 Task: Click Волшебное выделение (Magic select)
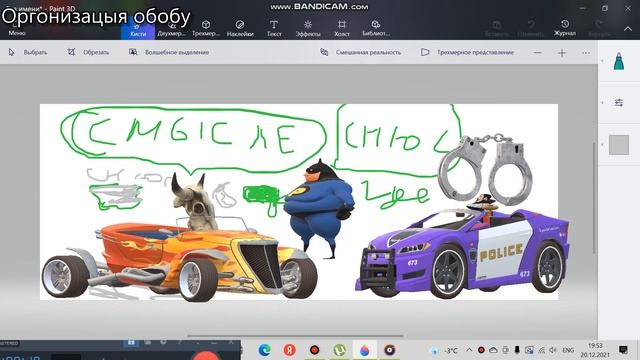pos(169,52)
